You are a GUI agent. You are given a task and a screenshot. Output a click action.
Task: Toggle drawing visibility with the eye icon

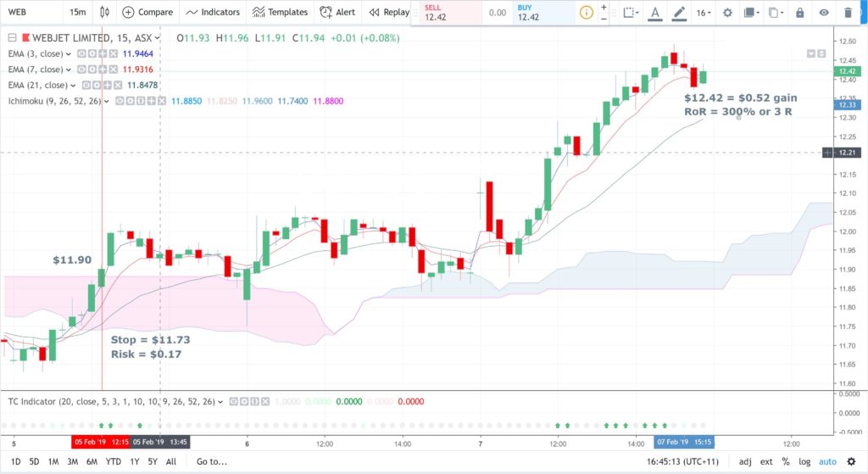(x=824, y=13)
